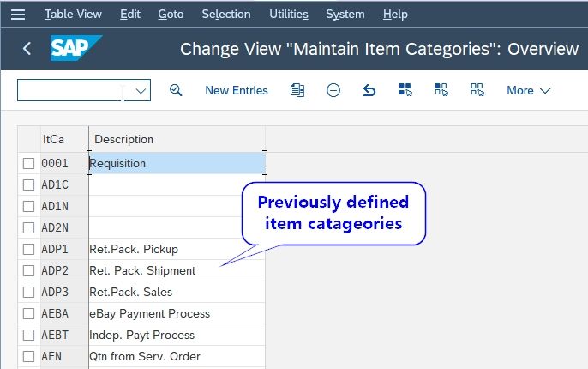Click the Select Block icon
This screenshot has width=588, height=369.
click(x=441, y=90)
